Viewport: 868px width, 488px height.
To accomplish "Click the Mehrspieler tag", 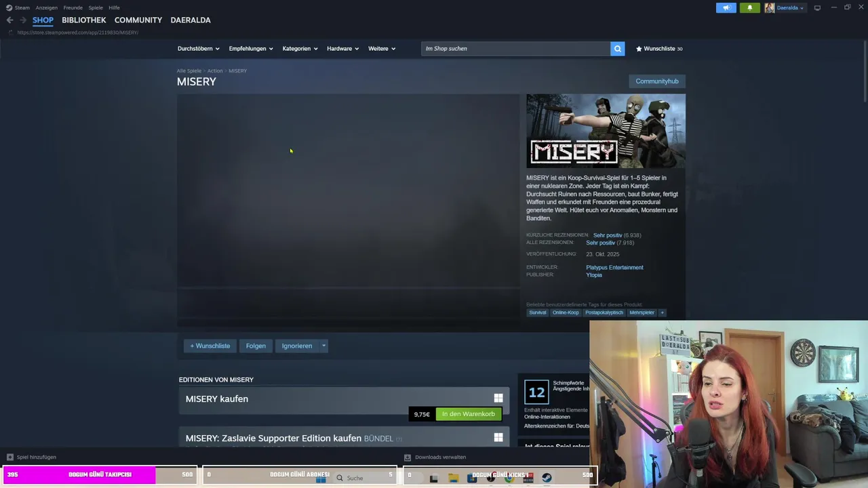I will pyautogui.click(x=642, y=312).
